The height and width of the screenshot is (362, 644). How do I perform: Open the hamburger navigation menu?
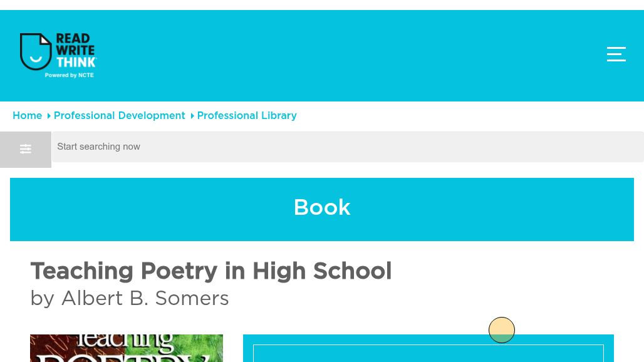(616, 54)
